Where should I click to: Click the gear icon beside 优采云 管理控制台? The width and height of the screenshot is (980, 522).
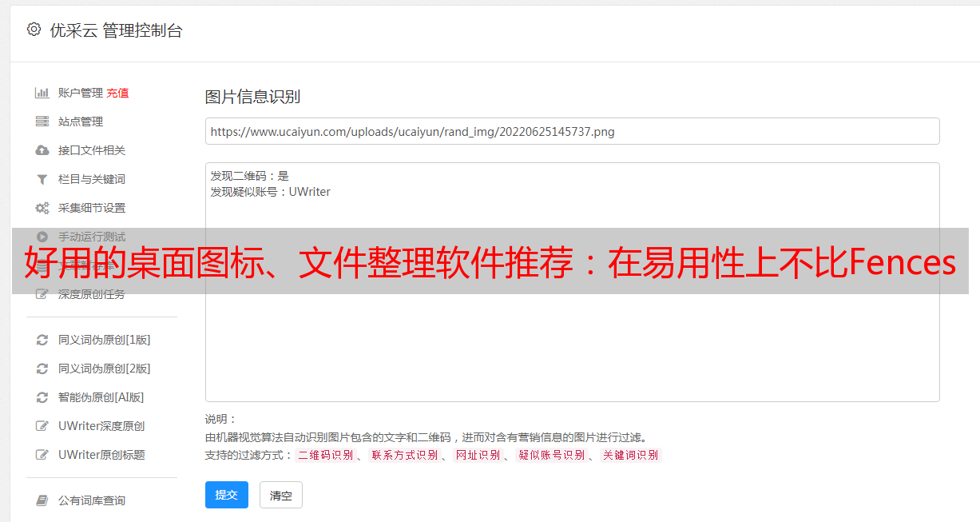click(x=34, y=30)
